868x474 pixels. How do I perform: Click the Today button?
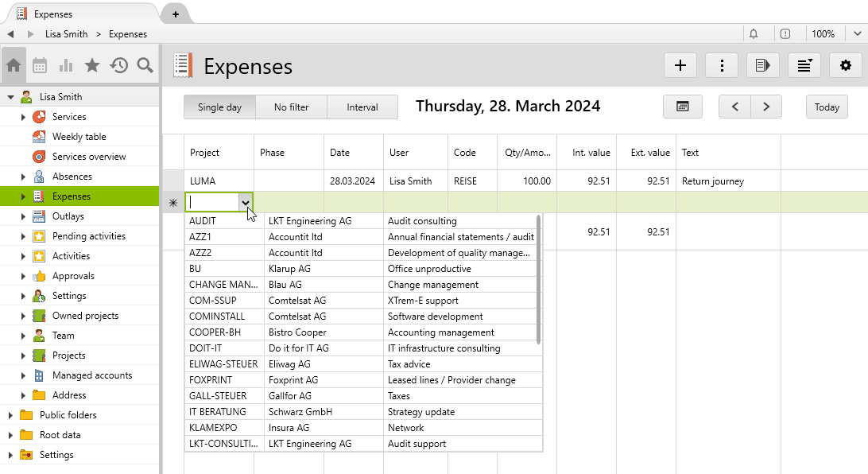click(x=827, y=107)
